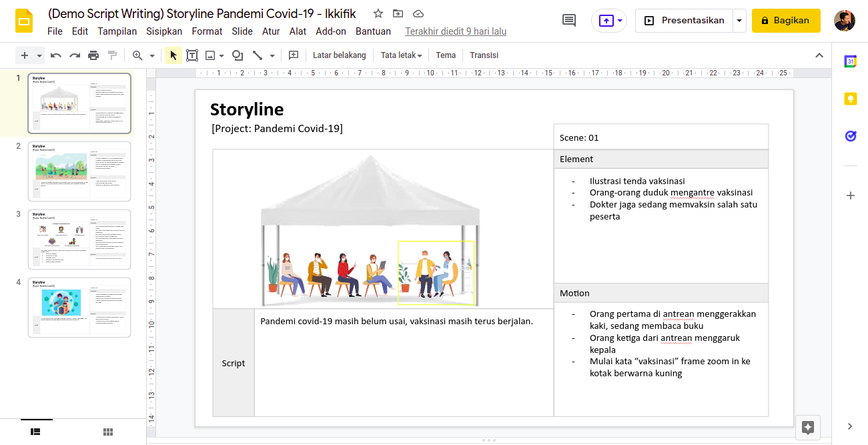Select the shape tool icon

point(238,55)
